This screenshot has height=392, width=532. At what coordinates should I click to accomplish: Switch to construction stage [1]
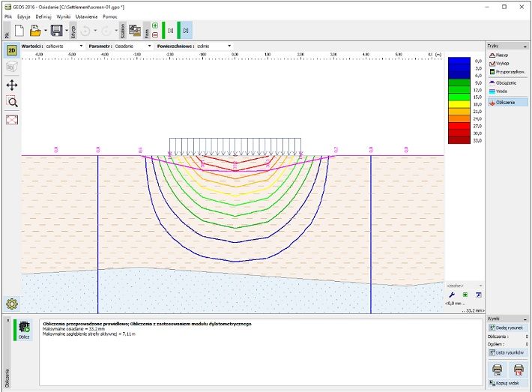pos(171,31)
